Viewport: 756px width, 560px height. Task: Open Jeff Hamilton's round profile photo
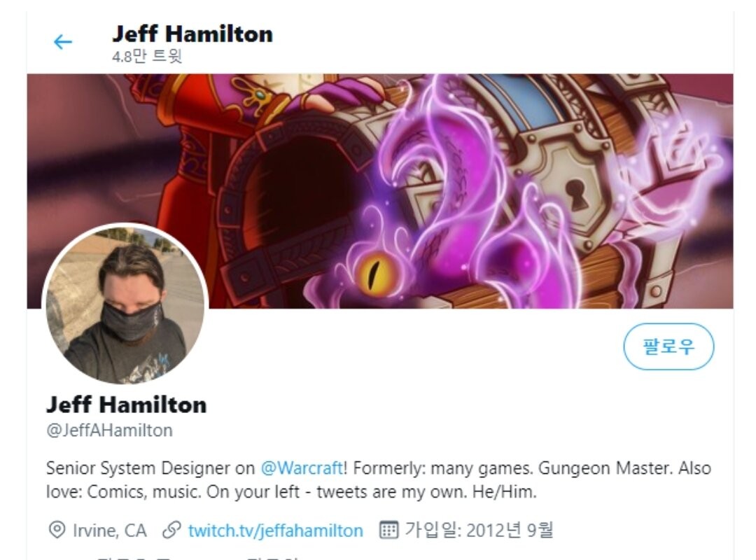click(x=125, y=304)
